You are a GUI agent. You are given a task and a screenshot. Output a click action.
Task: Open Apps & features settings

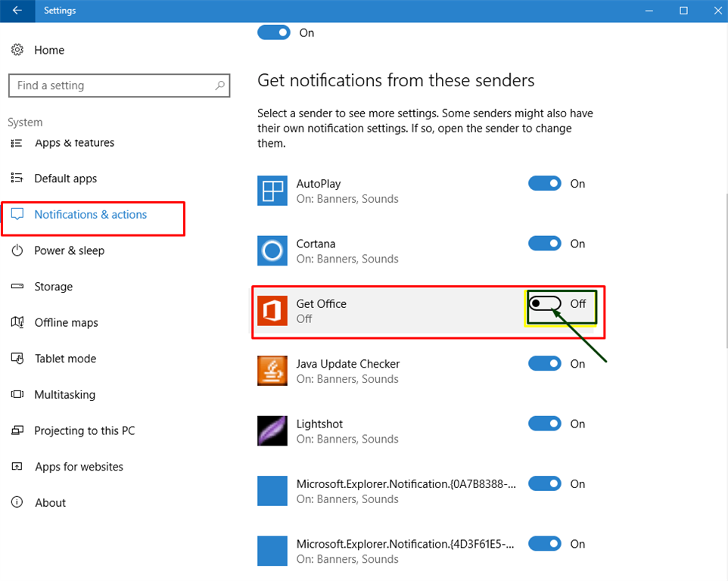74,143
